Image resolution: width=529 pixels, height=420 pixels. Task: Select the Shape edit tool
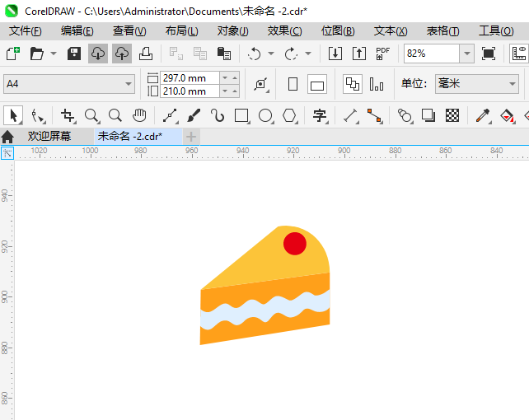pyautogui.click(x=38, y=115)
